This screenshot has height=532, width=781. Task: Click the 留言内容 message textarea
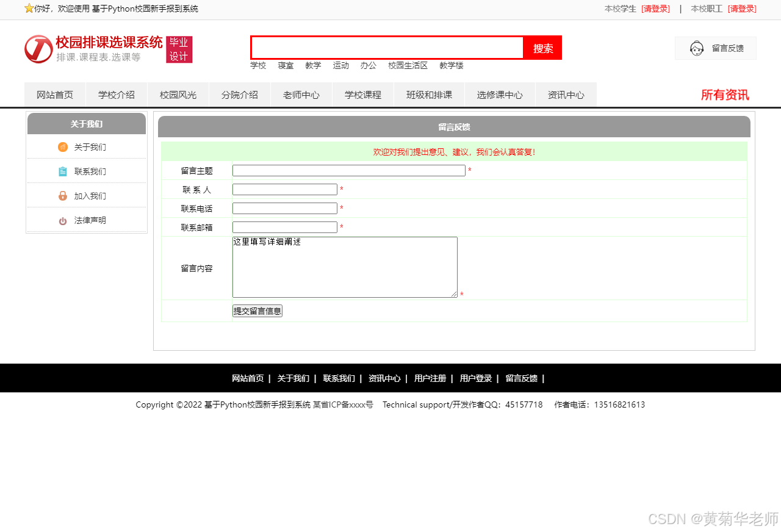tap(345, 267)
